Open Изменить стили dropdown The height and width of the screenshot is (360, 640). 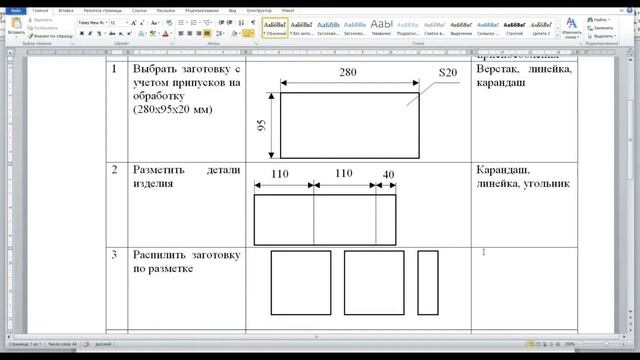571,28
